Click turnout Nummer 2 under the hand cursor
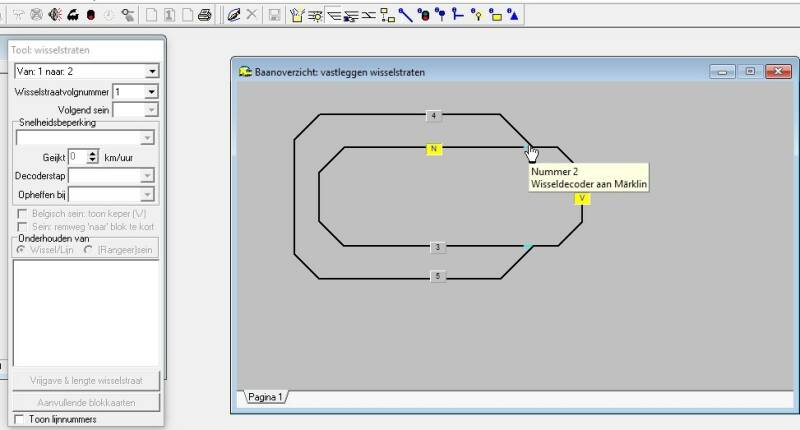 coord(527,147)
